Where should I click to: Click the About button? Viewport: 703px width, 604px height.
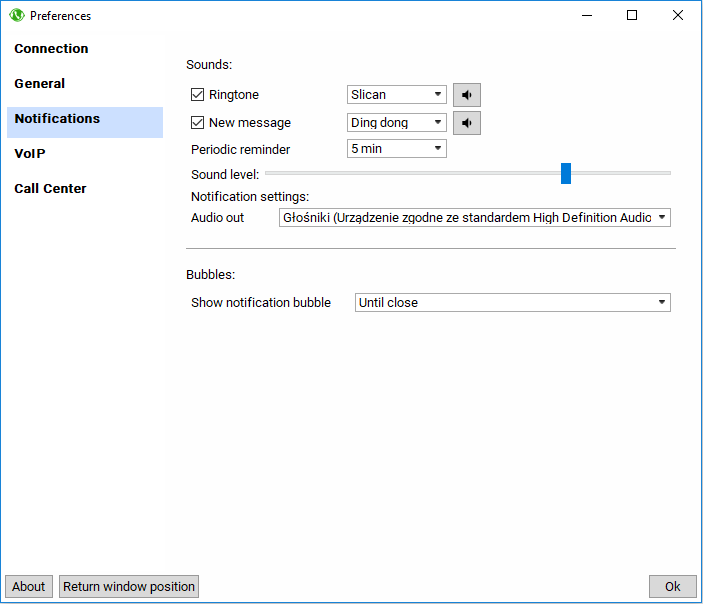(29, 587)
